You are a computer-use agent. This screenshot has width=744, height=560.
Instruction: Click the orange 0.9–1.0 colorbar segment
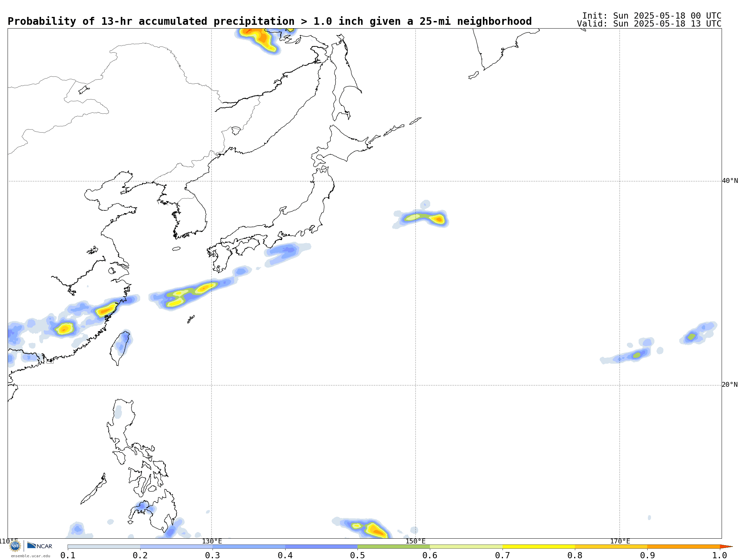click(684, 547)
